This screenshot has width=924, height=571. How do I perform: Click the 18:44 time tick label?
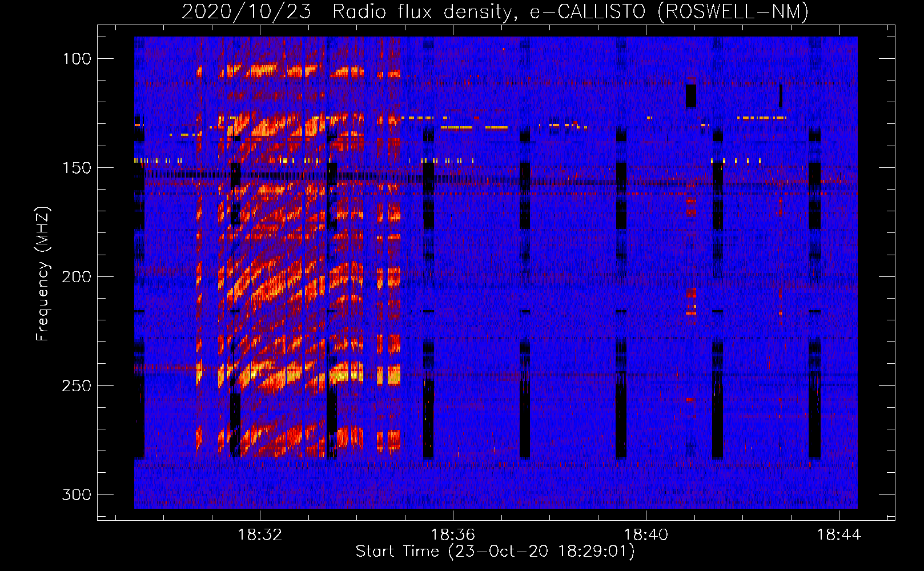[839, 535]
